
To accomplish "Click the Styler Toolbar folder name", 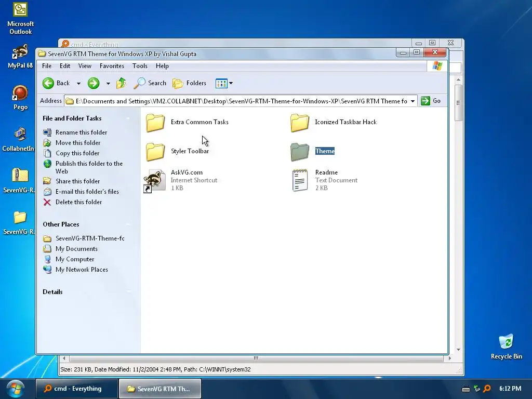I will pos(190,151).
